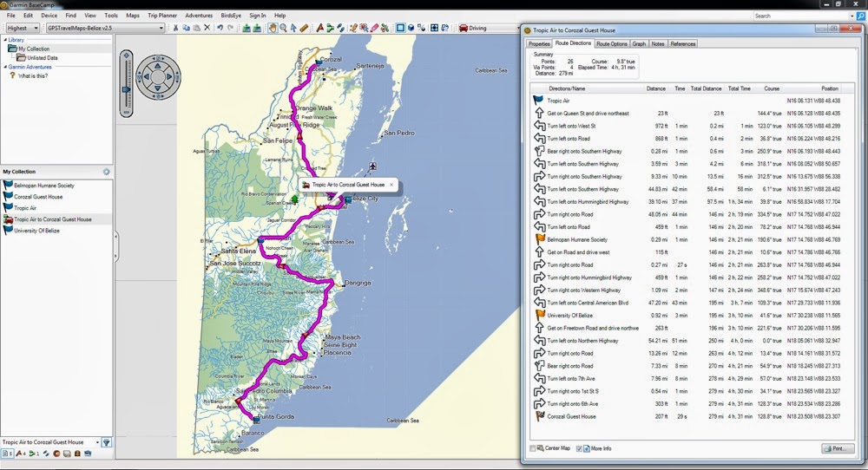Viewport: 868px width, 470px height.
Task: Click the Undo arrow icon
Action: click(220, 28)
